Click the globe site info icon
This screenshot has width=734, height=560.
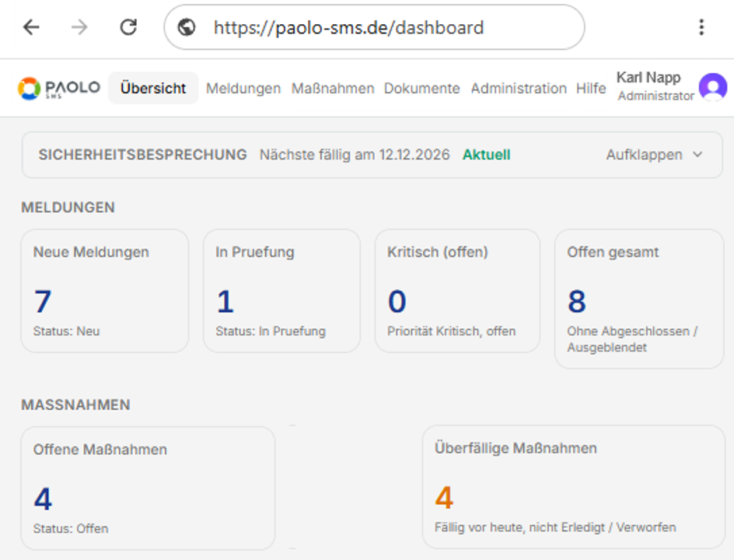coord(187,27)
